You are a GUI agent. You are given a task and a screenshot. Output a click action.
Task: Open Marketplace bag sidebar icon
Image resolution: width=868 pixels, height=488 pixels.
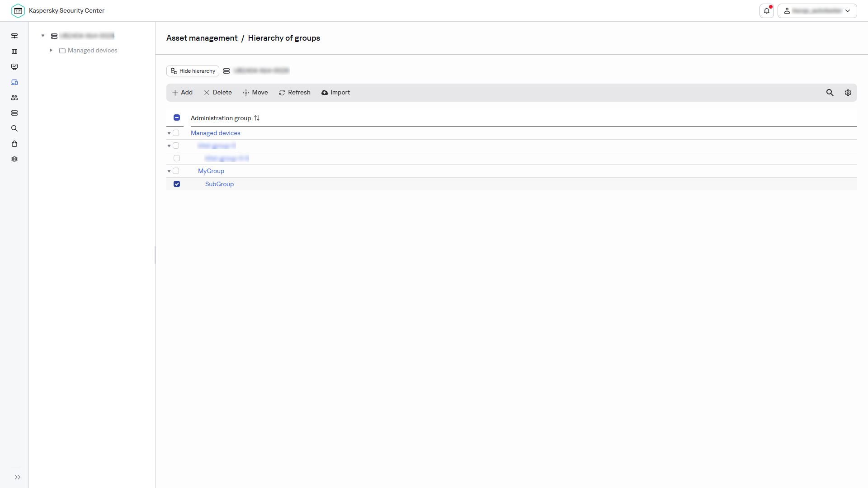pos(14,144)
